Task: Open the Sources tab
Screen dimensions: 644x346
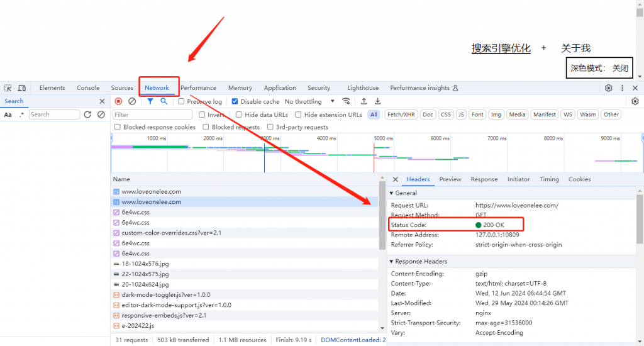Action: tap(122, 88)
